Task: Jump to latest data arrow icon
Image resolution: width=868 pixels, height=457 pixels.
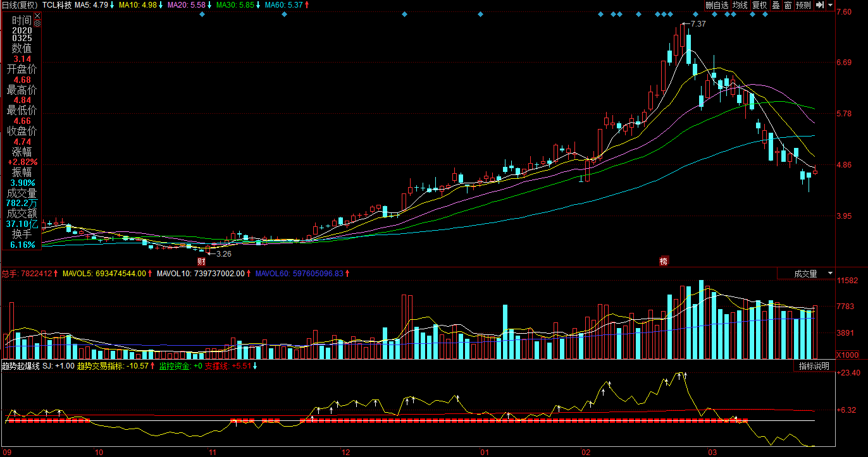Action: tap(820, 5)
